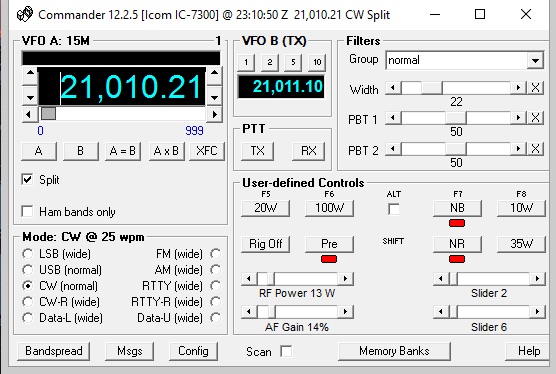Toggle the ALT checkbox in User-defined Controls
556x374 pixels.
394,209
